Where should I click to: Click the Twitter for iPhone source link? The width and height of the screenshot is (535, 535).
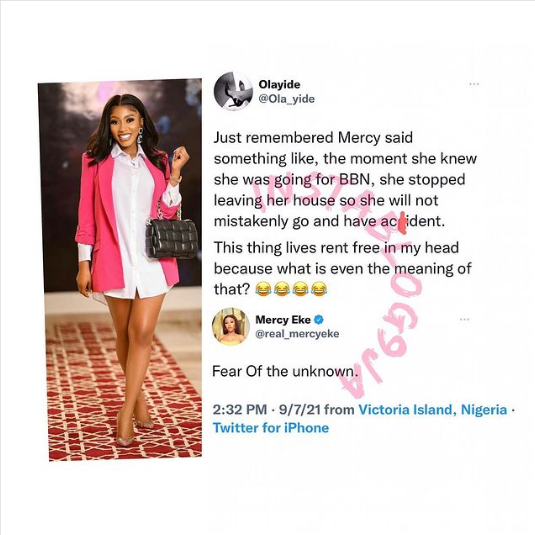click(271, 428)
